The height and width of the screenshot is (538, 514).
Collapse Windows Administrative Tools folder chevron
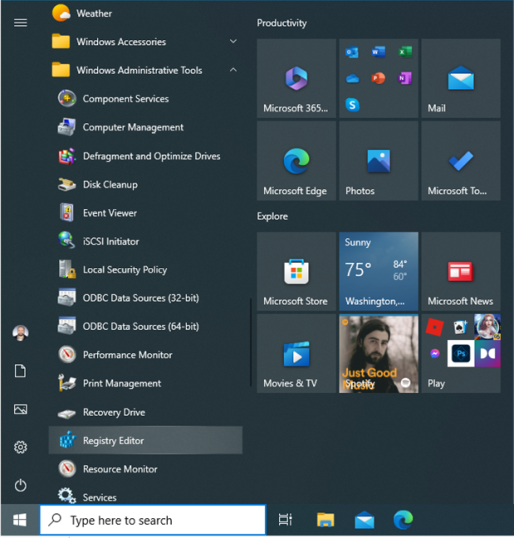tap(233, 70)
